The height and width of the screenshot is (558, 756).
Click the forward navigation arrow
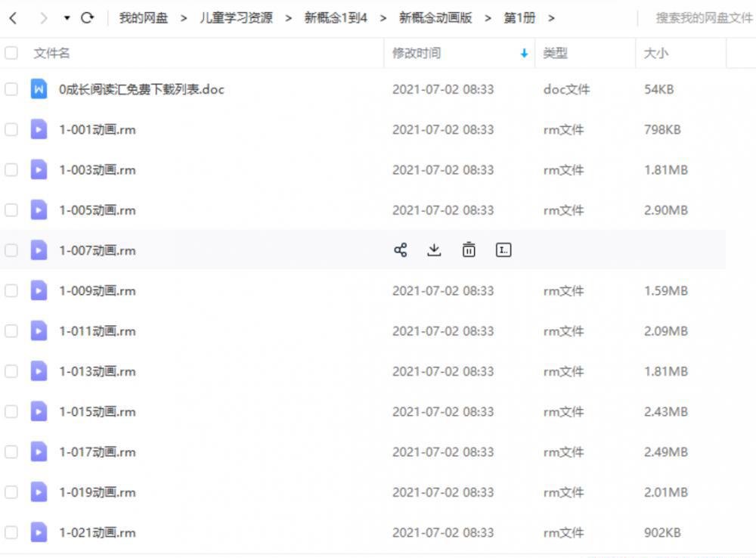click(x=44, y=18)
